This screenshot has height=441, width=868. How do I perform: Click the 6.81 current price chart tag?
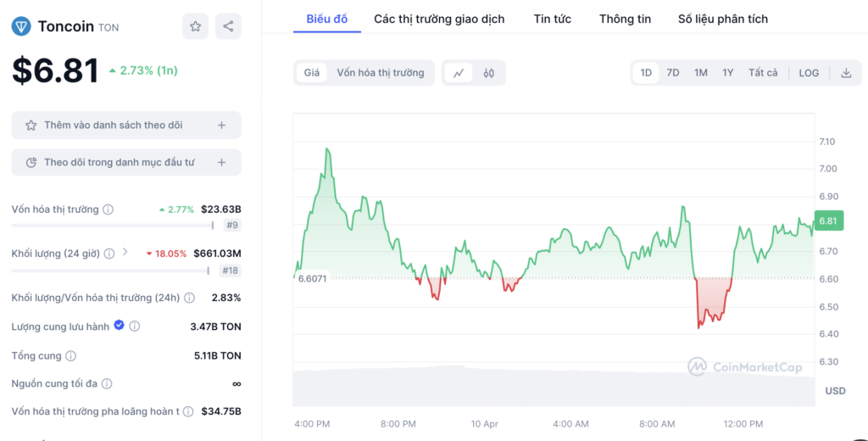[828, 221]
